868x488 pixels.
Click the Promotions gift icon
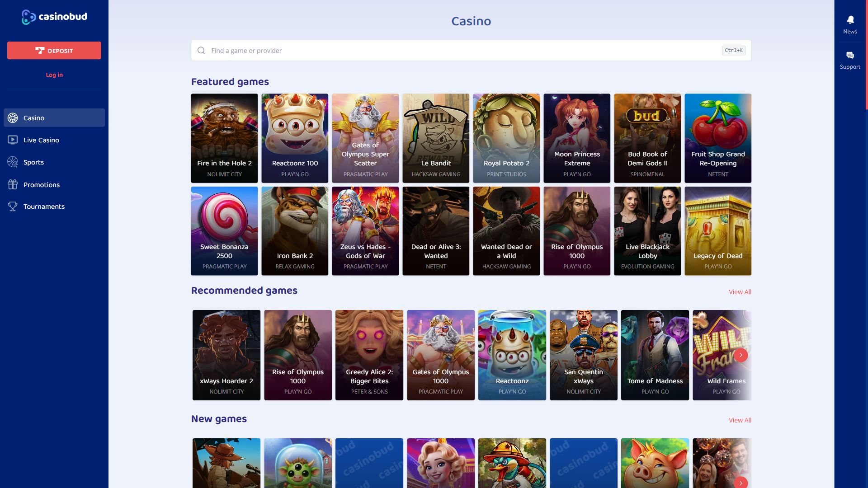click(13, 184)
